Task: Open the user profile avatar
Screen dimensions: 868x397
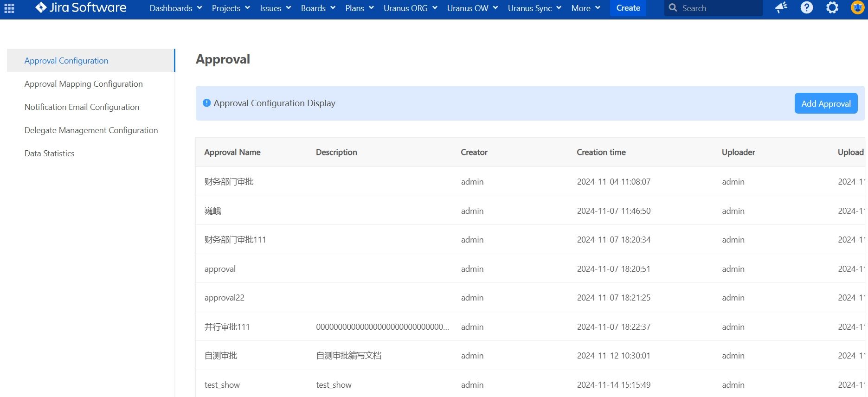Action: [x=857, y=7]
